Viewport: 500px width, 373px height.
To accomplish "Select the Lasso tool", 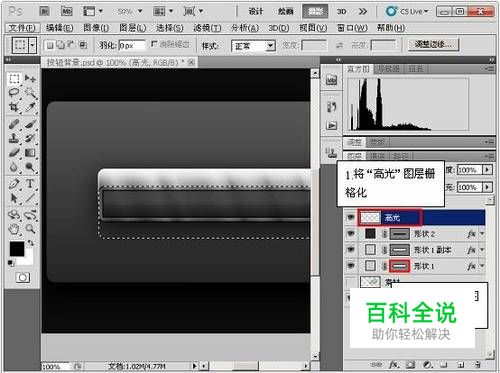I will [x=14, y=93].
